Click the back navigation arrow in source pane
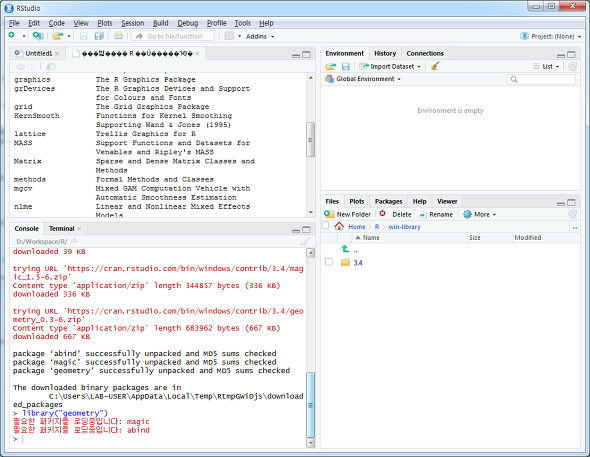Image resolution: width=590 pixels, height=457 pixels. click(20, 67)
